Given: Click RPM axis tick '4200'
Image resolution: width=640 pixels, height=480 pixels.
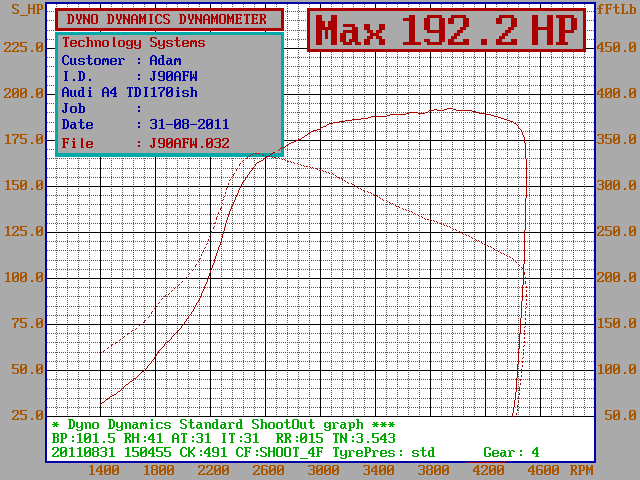Looking at the screenshot, I should [x=488, y=470].
